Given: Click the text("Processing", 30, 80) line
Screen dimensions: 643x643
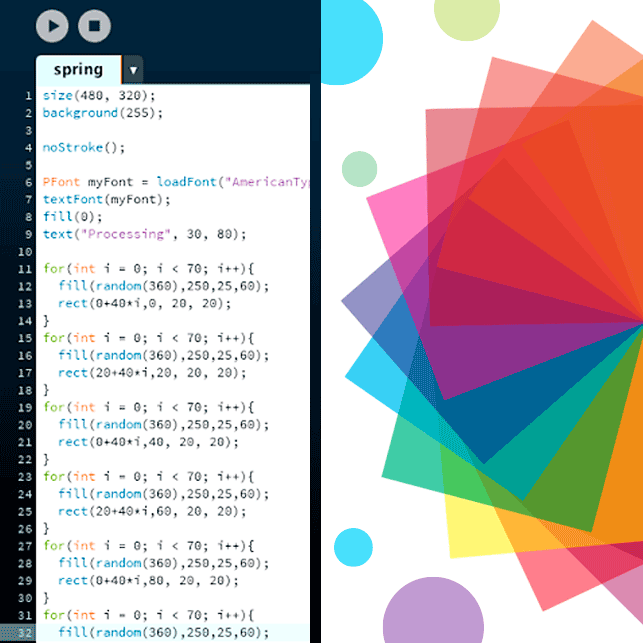Looking at the screenshot, I should (x=144, y=234).
